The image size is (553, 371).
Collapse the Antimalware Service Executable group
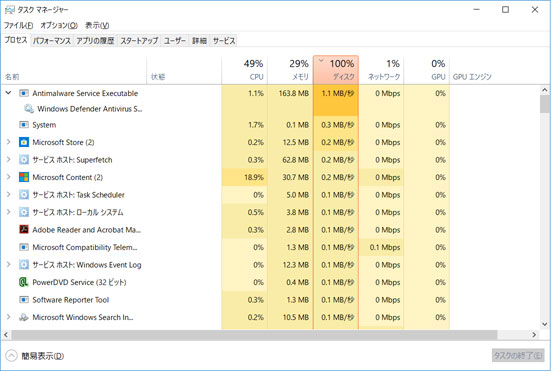[x=8, y=93]
